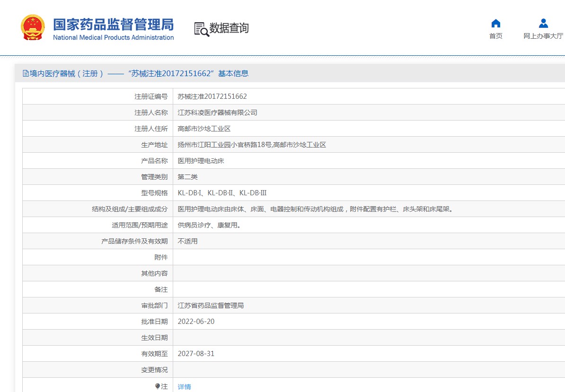Click the 注册人住所 row label
The image size is (565, 392).
151,129
